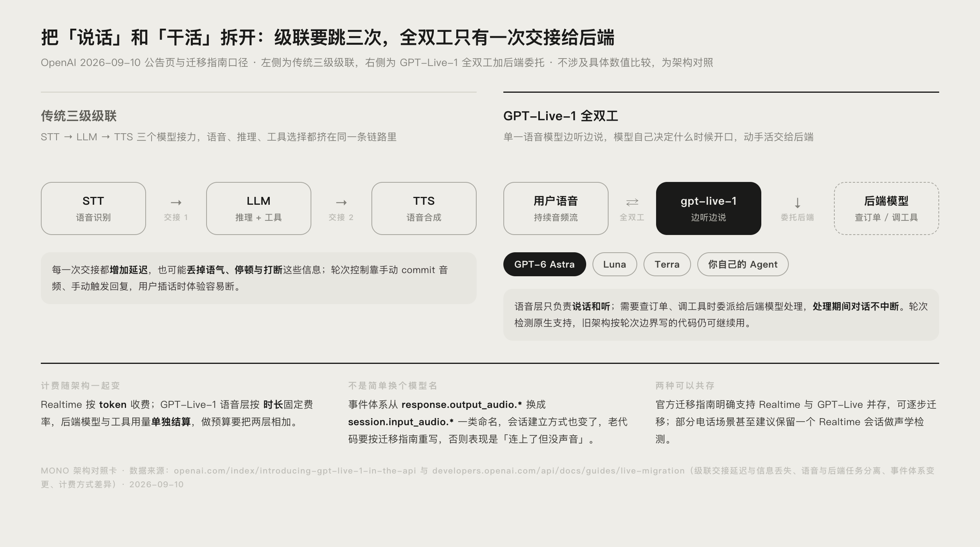Click the STT 语音识别 box

point(93,208)
